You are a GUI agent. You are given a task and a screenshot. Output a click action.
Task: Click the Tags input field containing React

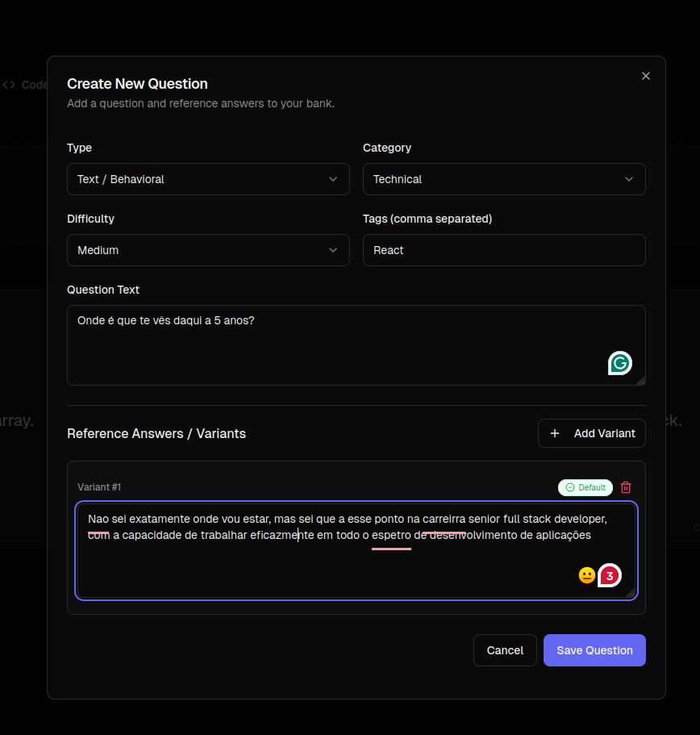pyautogui.click(x=504, y=250)
